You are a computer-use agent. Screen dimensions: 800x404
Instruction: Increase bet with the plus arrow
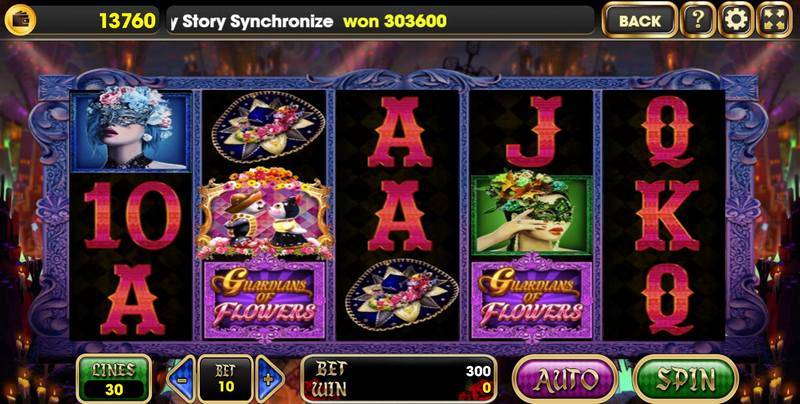tap(269, 380)
